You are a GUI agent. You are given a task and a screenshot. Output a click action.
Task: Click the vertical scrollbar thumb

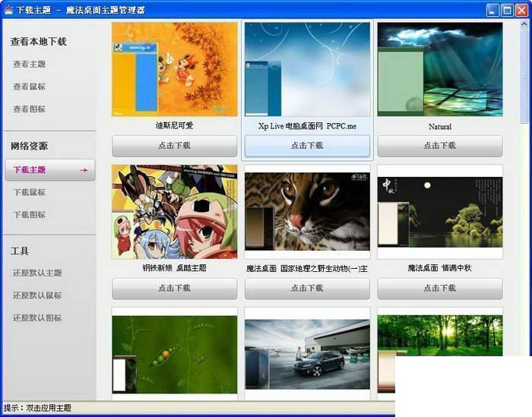coord(524,76)
